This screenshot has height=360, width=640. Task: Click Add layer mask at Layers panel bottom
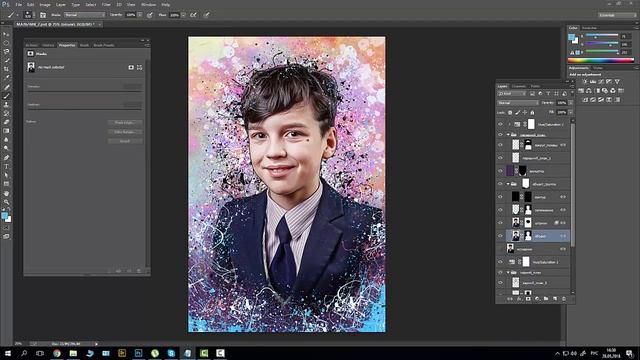pos(528,299)
